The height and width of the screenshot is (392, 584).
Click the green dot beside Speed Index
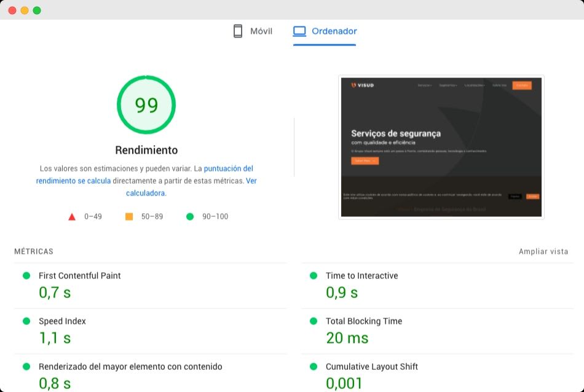tap(26, 321)
